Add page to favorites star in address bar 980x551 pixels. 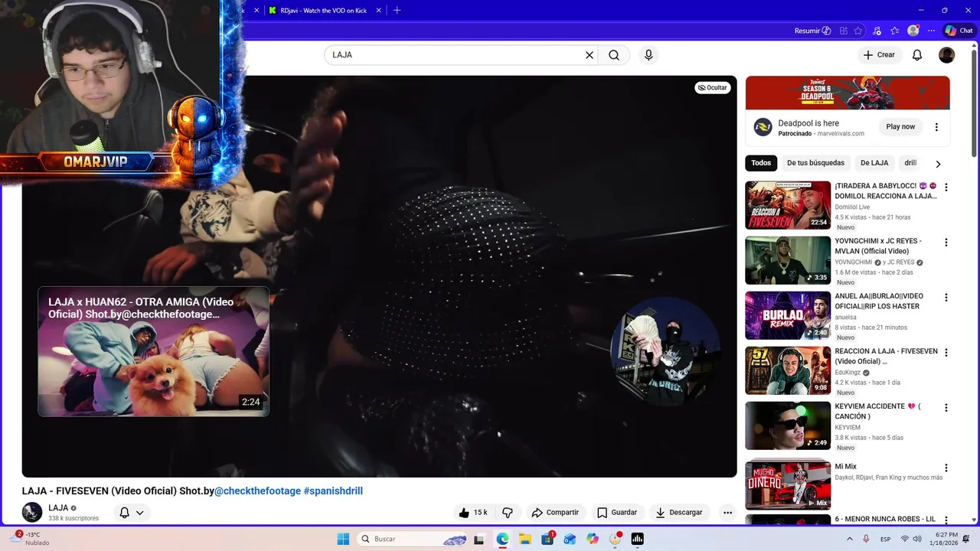[x=858, y=31]
